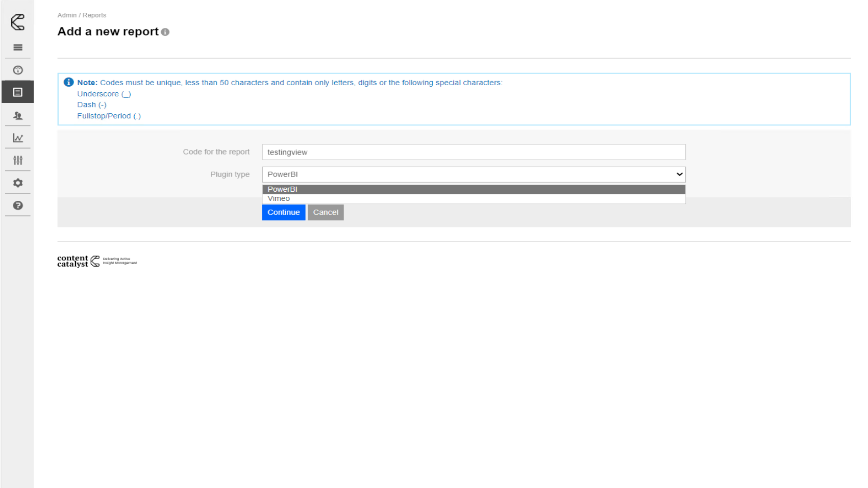868x488 pixels.
Task: Open the help question mark icon
Action: pyautogui.click(x=18, y=206)
